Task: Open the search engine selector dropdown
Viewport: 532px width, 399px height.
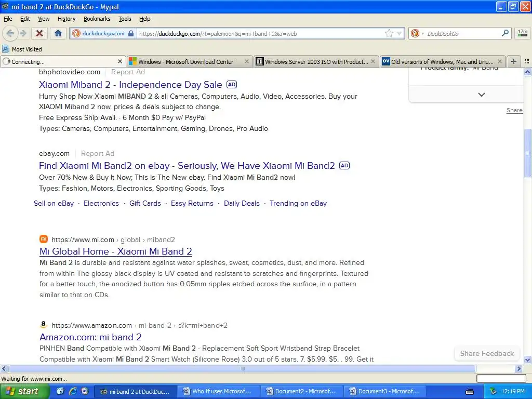Action: pos(417,33)
